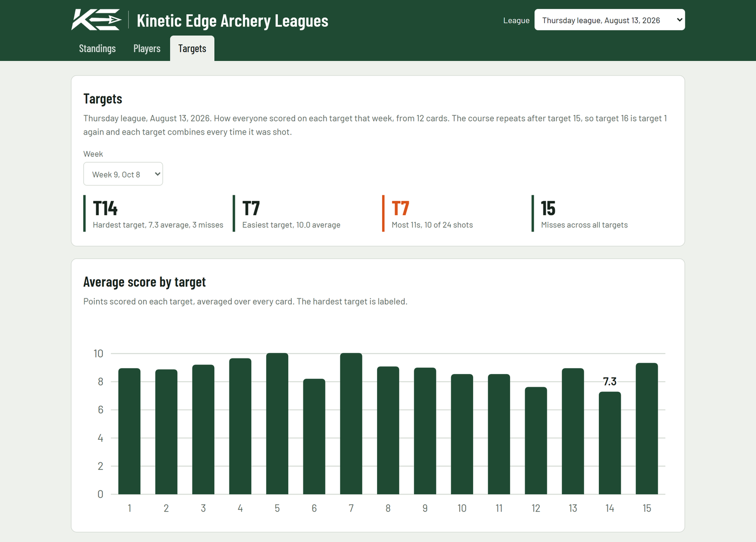Click the bar for target 6

[x=314, y=437]
